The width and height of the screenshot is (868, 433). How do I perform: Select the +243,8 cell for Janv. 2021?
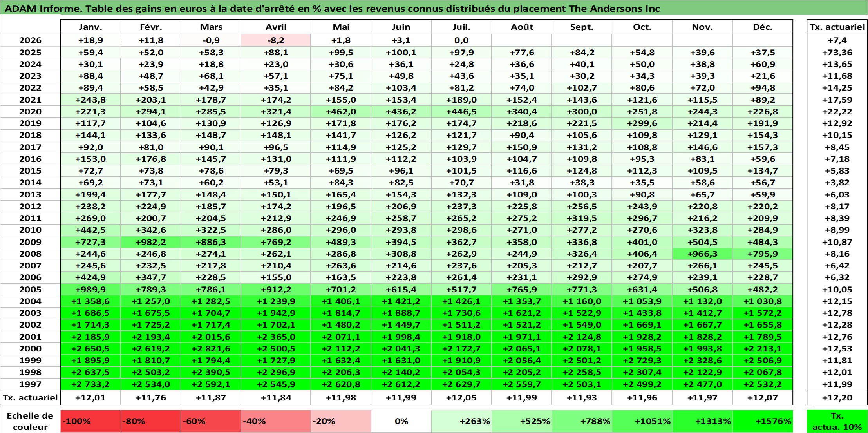point(90,100)
